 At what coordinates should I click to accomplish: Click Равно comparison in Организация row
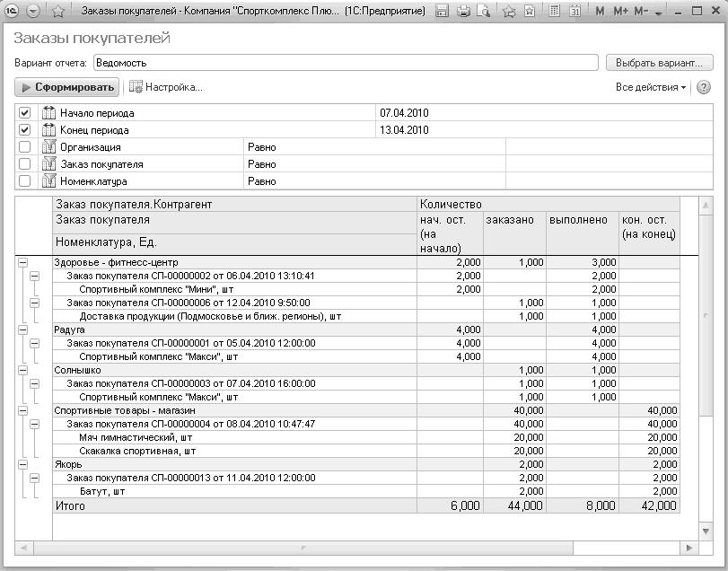click(262, 147)
